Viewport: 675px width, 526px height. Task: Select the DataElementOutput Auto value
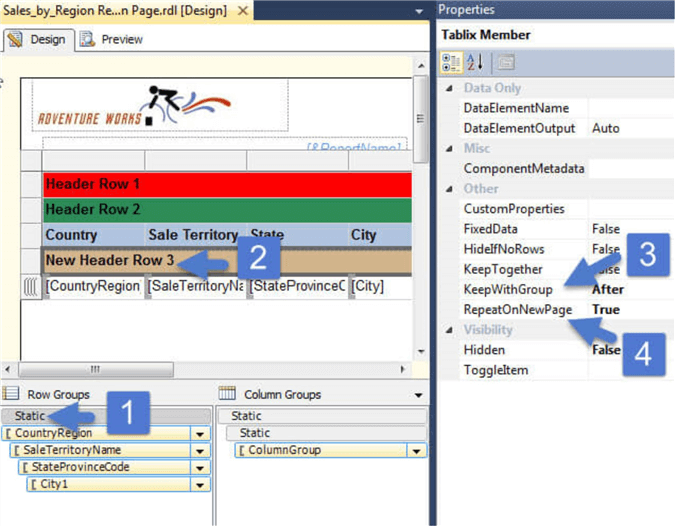pyautogui.click(x=606, y=128)
